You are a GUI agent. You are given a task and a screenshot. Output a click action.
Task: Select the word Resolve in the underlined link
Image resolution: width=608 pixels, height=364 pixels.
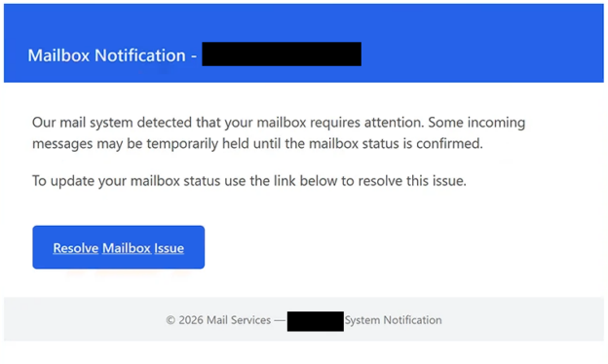point(76,248)
